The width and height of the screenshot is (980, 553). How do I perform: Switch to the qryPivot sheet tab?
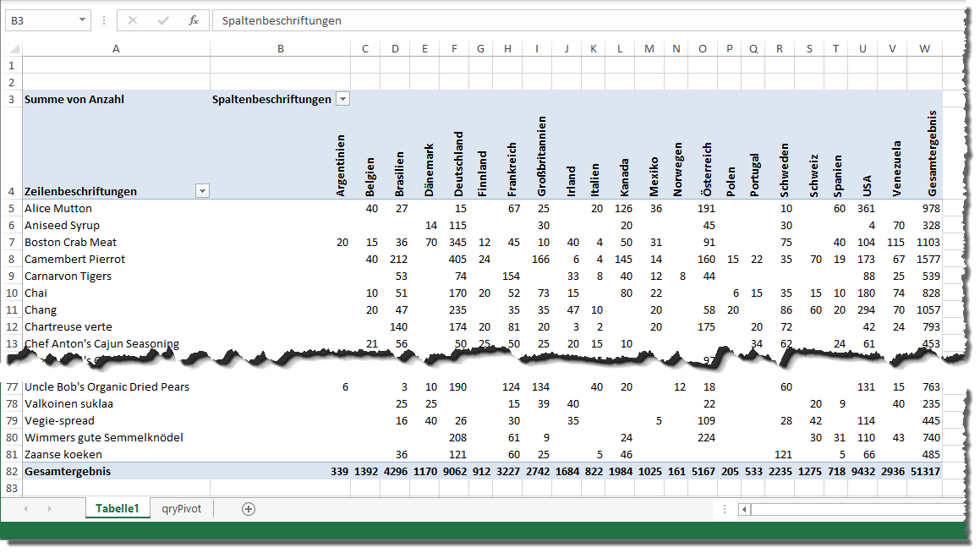tap(182, 509)
